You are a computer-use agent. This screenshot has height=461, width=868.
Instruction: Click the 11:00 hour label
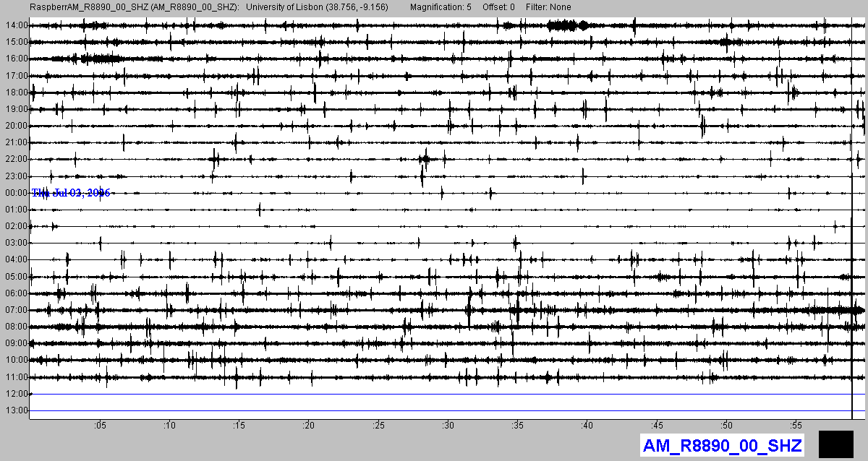(16, 377)
